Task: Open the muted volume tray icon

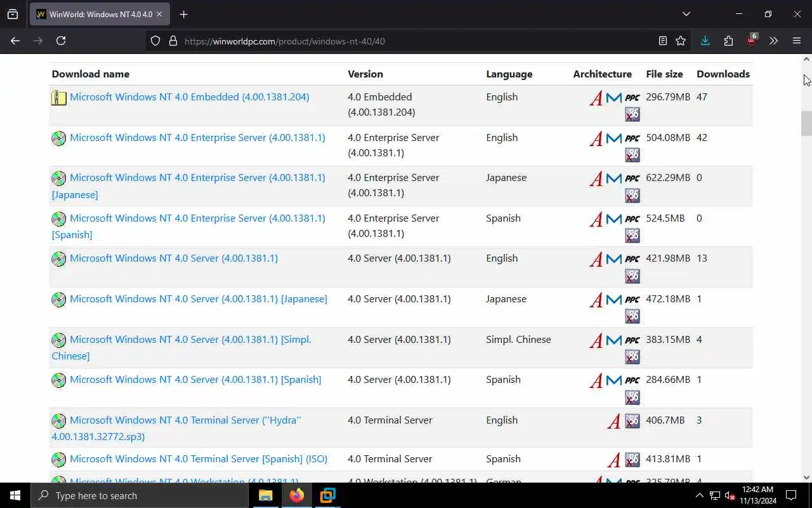Action: click(730, 495)
